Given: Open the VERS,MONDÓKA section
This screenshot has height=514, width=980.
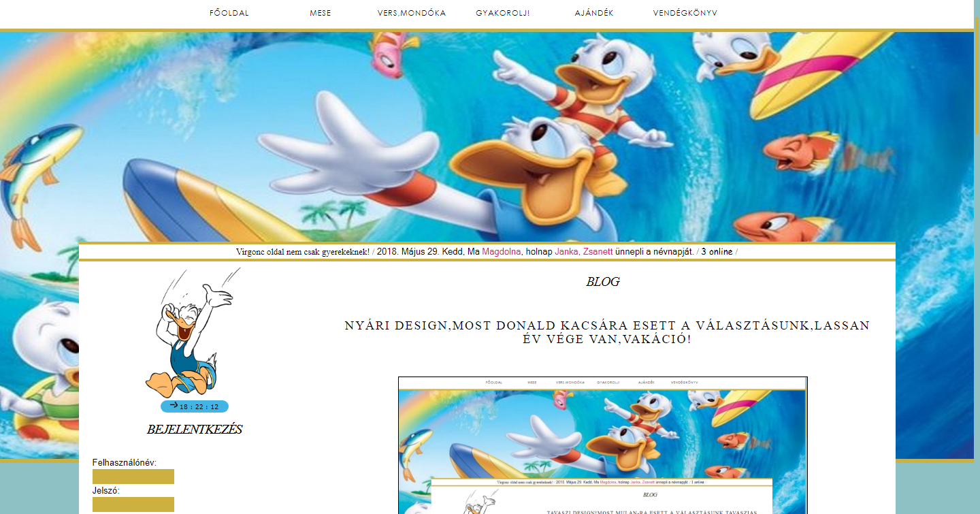Looking at the screenshot, I should (412, 13).
